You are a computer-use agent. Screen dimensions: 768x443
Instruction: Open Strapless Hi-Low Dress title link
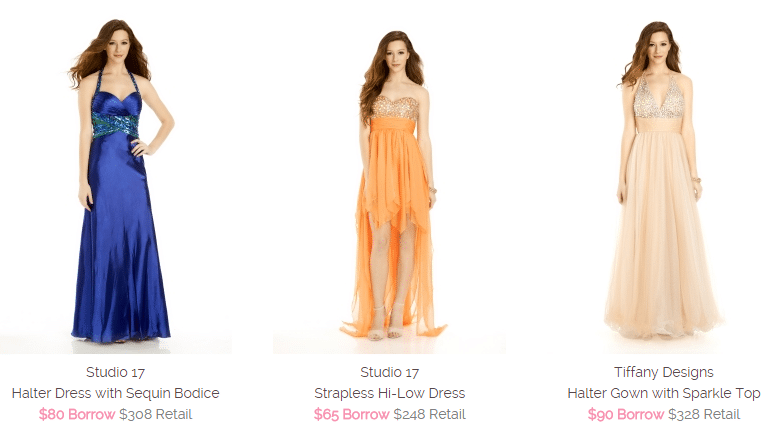tap(389, 394)
